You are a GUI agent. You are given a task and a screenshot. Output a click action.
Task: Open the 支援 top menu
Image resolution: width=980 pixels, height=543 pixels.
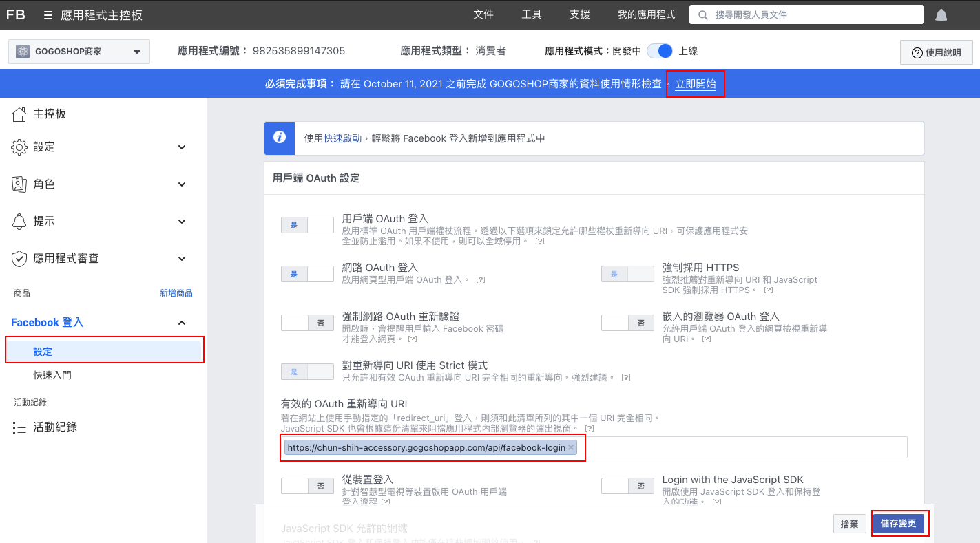click(x=580, y=14)
